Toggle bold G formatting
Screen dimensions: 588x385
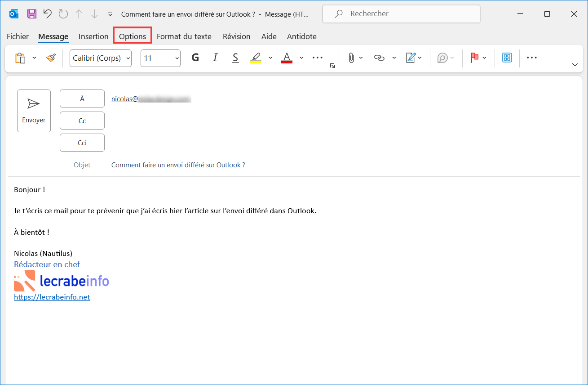pos(195,58)
